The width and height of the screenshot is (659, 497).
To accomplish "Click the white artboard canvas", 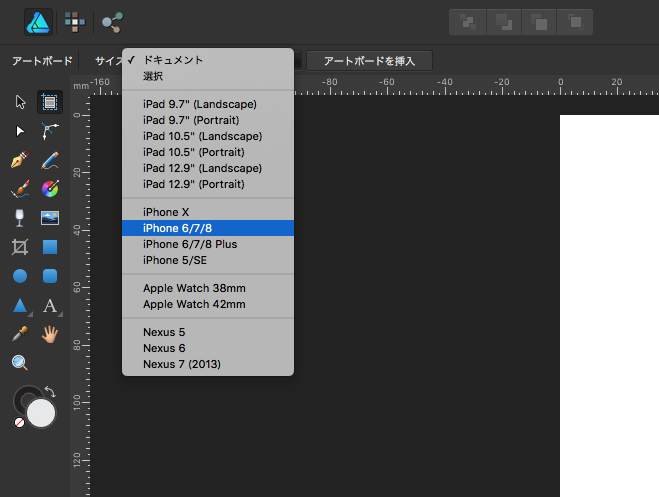I will click(609, 305).
